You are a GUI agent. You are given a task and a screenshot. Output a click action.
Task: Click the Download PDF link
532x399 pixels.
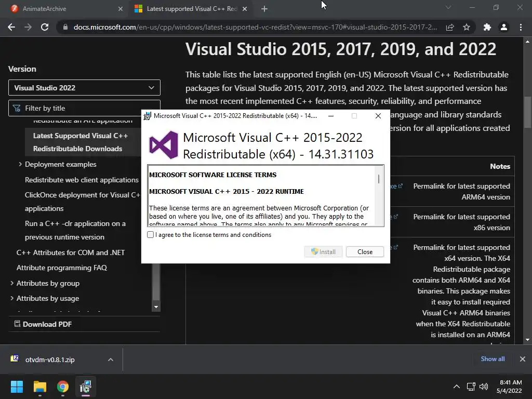[43, 324]
